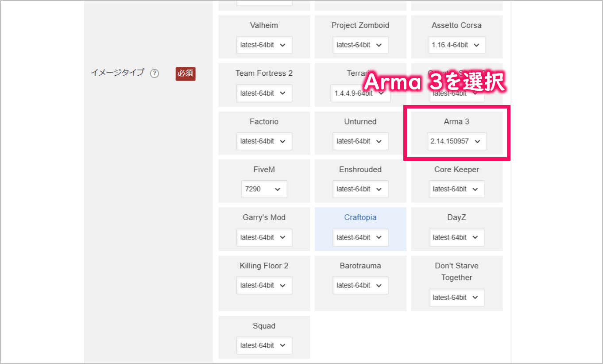The height and width of the screenshot is (364, 603).
Task: Open the Craftopia version dropdown
Action: coord(360,237)
